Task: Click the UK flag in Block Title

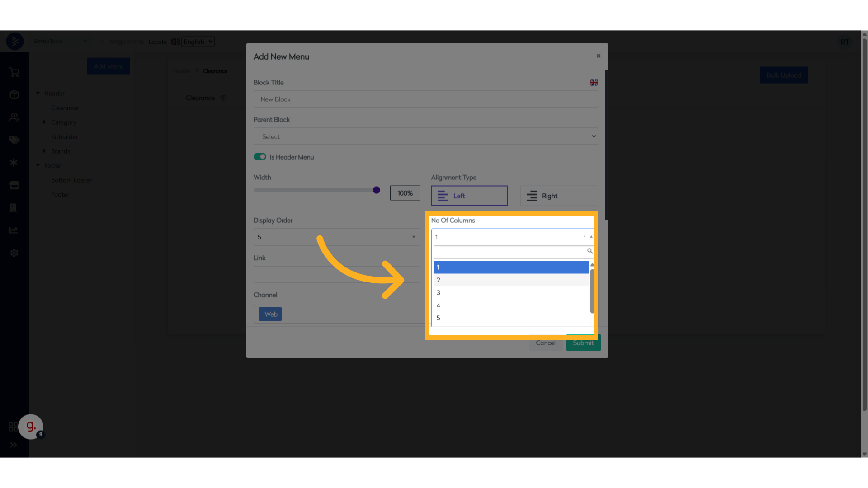Action: (594, 83)
